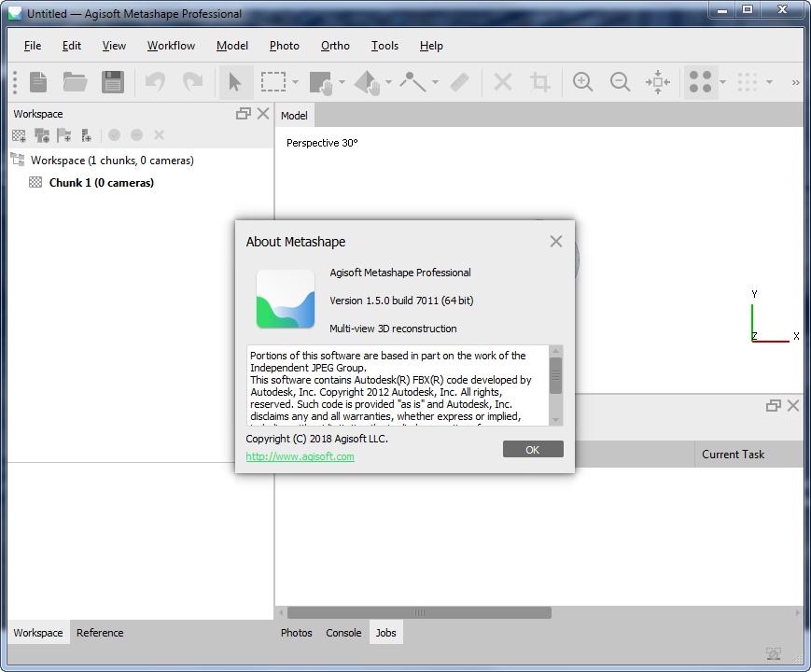Open the Model menu
The height and width of the screenshot is (672, 811).
click(232, 46)
